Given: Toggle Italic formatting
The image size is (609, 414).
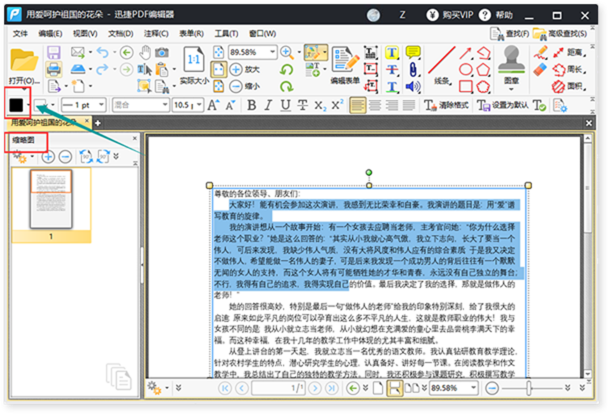Looking at the screenshot, I should pos(268,105).
